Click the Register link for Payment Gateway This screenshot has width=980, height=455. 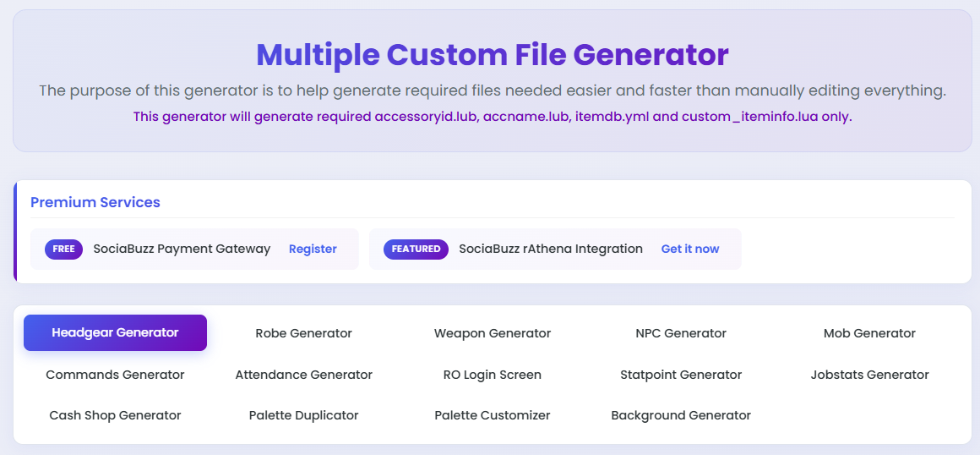(313, 249)
